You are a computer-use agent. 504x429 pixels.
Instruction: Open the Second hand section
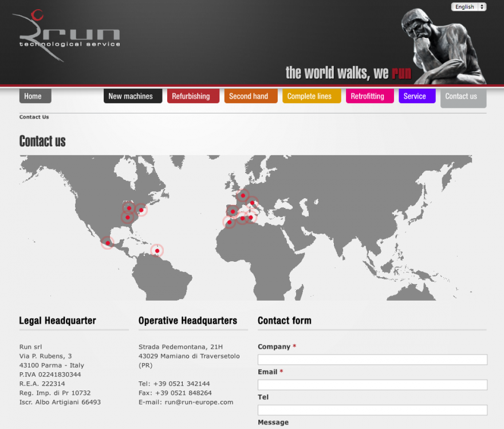click(251, 96)
